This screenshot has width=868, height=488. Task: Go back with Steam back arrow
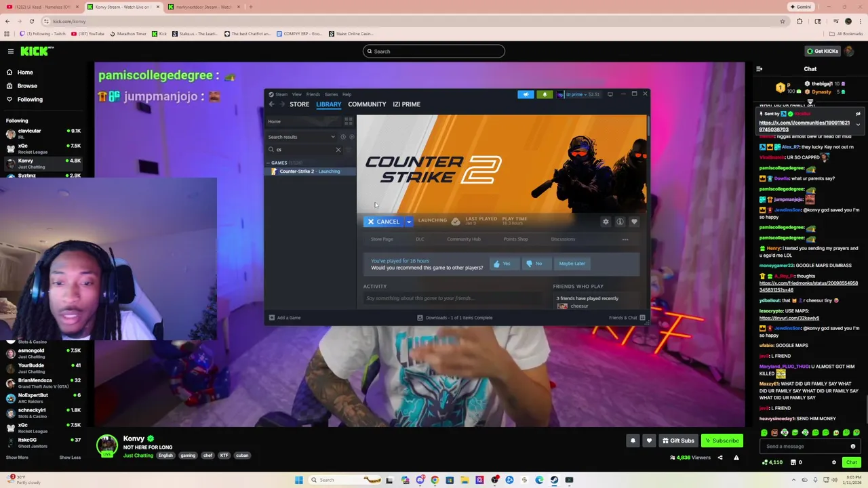tap(271, 104)
